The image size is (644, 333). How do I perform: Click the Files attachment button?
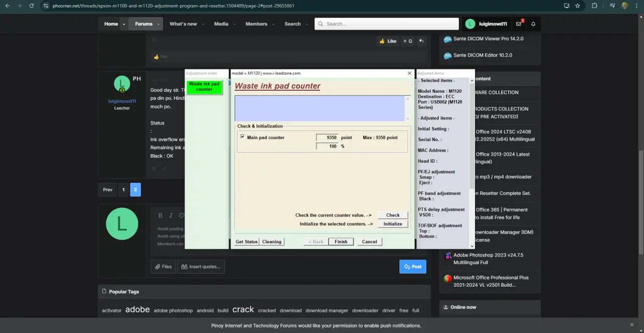click(x=163, y=267)
